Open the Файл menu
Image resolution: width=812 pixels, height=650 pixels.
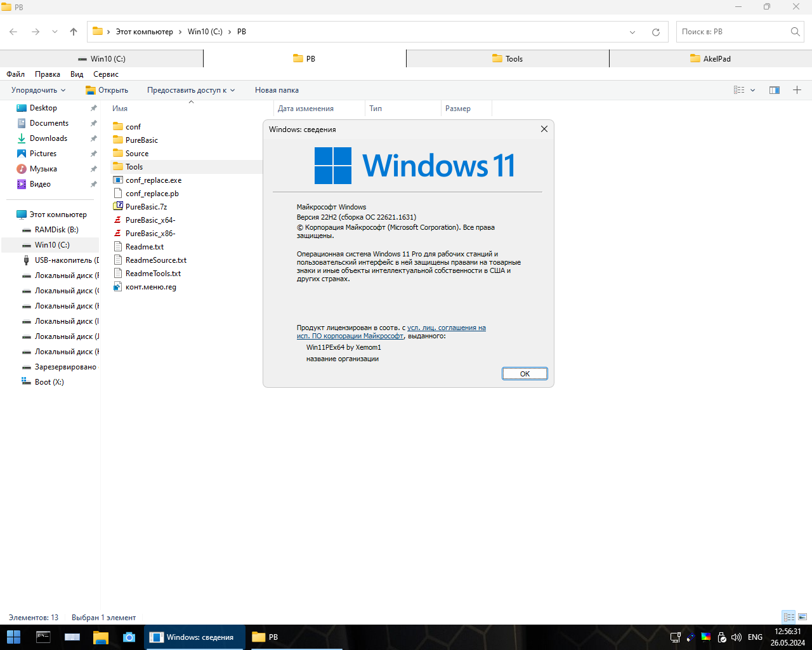pyautogui.click(x=16, y=74)
